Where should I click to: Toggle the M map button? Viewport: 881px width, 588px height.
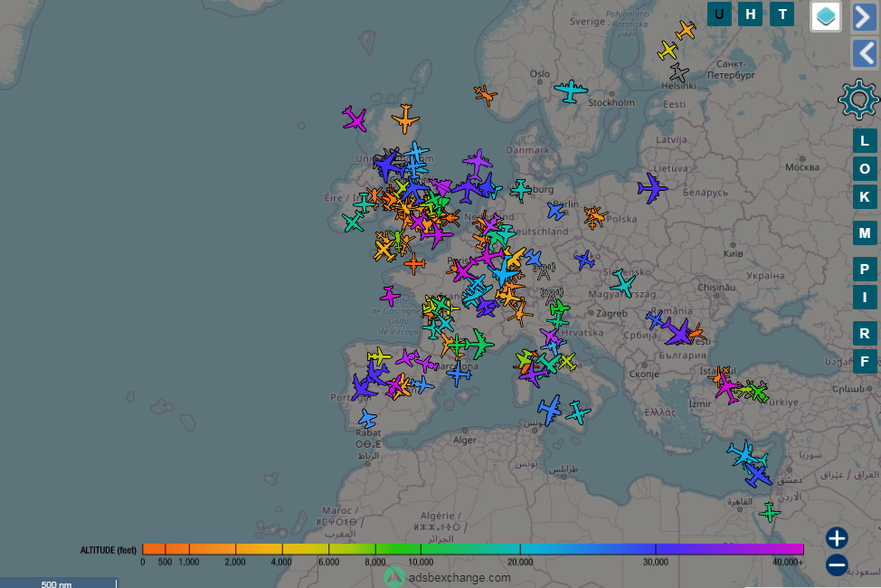(x=865, y=232)
